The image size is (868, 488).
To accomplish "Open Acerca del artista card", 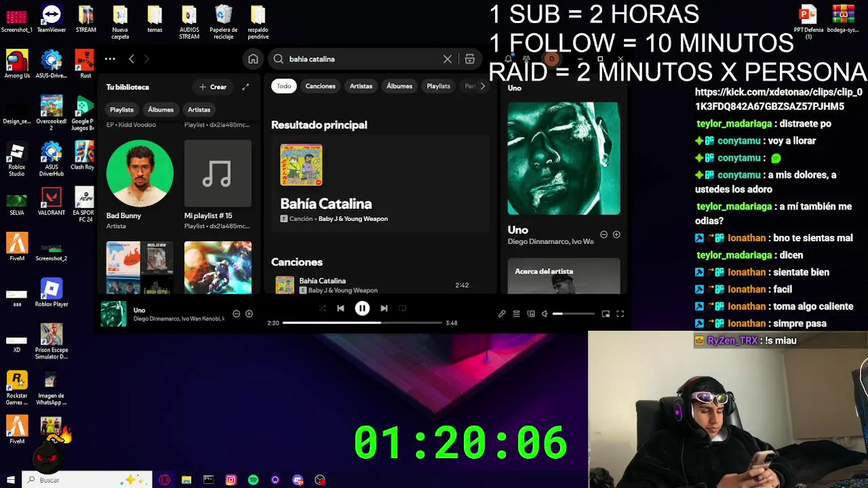I will 564,276.
